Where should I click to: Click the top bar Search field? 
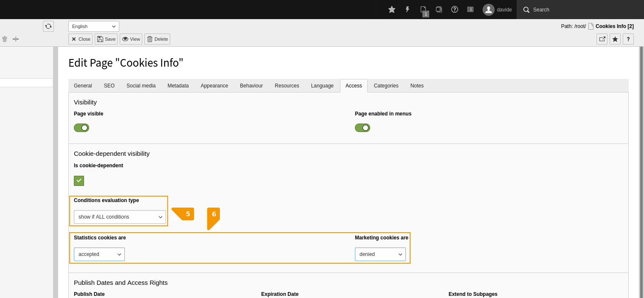point(580,9)
